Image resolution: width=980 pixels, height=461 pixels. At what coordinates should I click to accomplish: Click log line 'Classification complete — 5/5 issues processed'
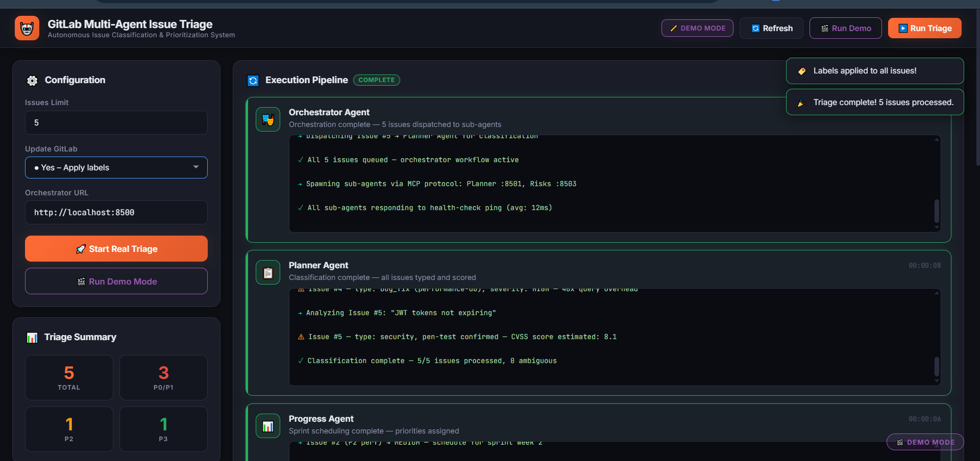pos(427,361)
